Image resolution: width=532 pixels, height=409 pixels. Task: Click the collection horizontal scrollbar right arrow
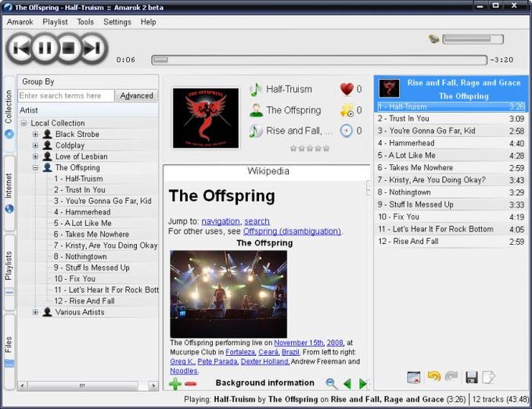[153, 386]
